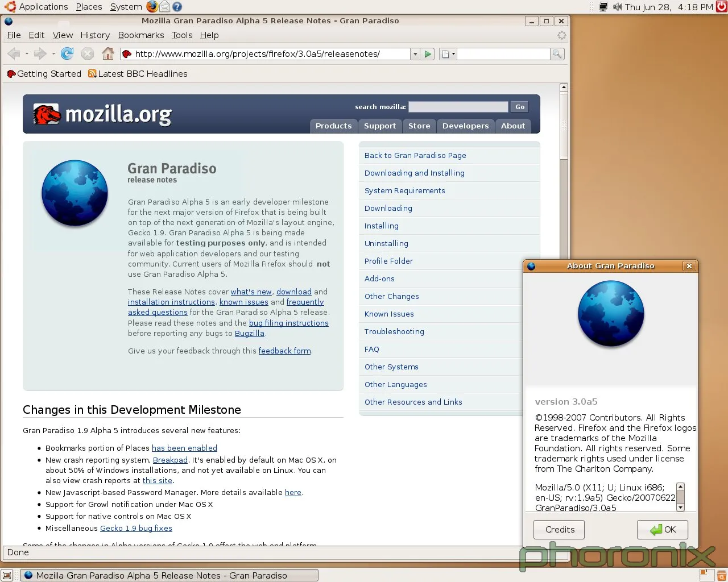Expand the URL bar history dropdown
Viewport: 728px width, 582px height.
(x=415, y=54)
